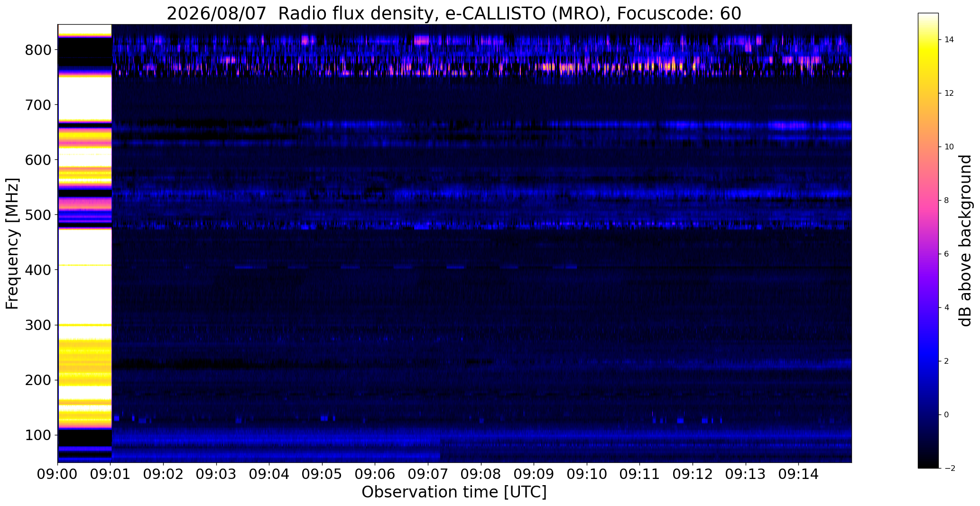
Task: Click the 600 MHz frequency tick label
Action: [38, 160]
